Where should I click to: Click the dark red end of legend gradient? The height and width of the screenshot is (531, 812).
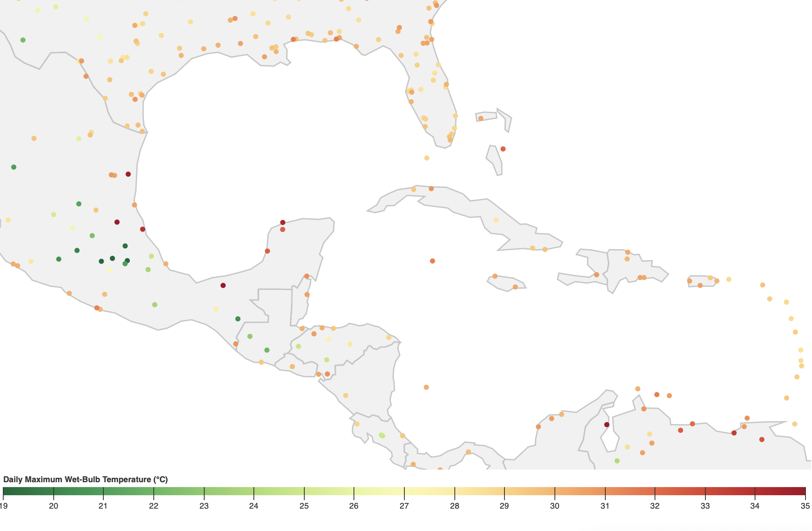802,492
